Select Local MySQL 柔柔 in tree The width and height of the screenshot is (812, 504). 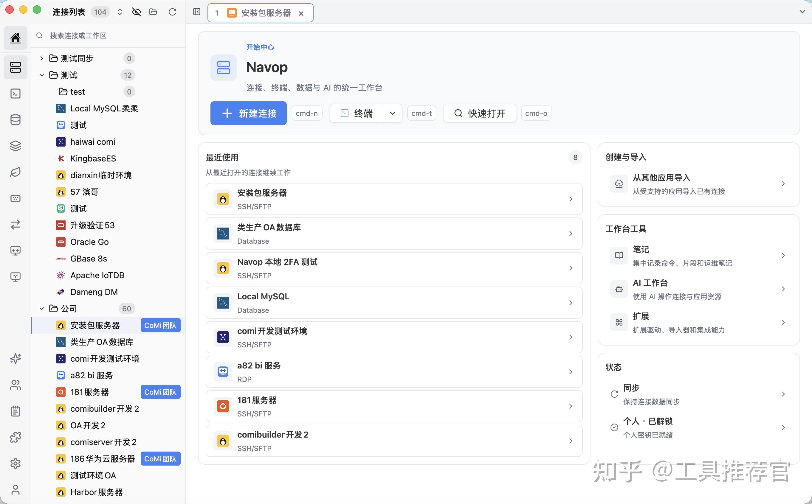pos(109,109)
